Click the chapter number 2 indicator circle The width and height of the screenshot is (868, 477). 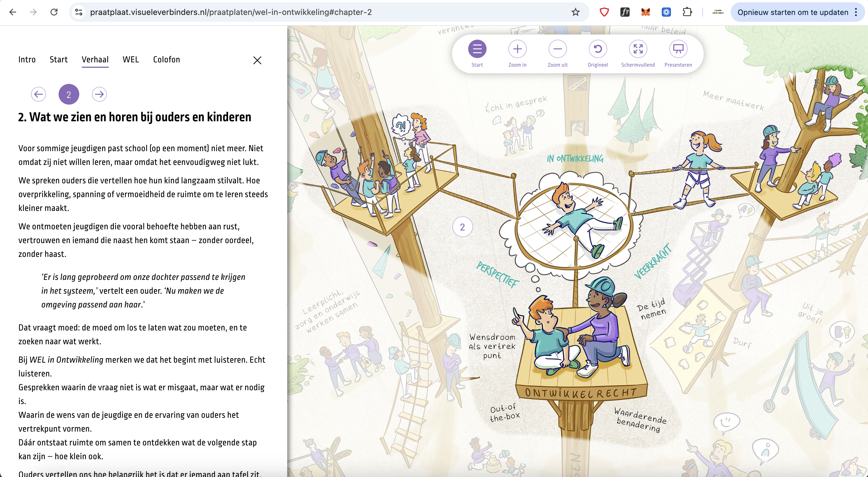point(69,94)
